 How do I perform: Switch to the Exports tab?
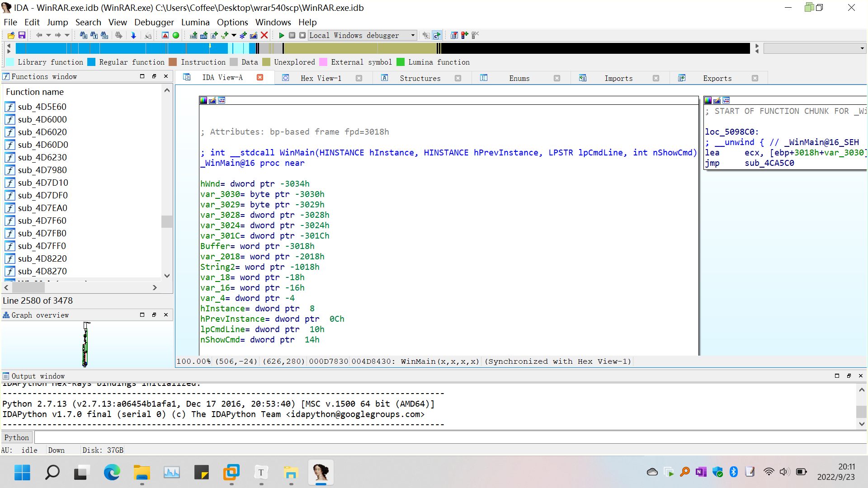(717, 78)
